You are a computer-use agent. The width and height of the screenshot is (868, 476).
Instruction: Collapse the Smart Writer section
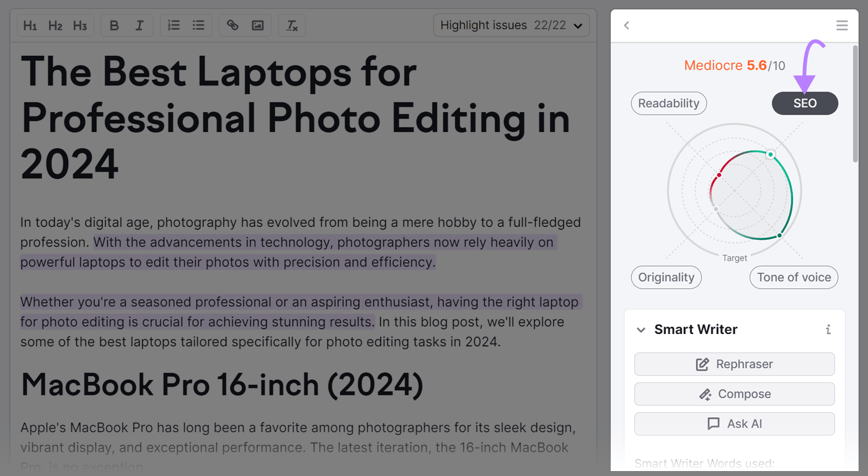[x=640, y=330]
